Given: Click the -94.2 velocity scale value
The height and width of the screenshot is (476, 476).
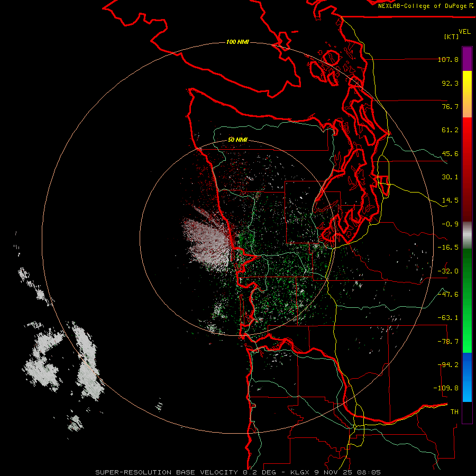Looking at the screenshot, I should click(448, 365).
